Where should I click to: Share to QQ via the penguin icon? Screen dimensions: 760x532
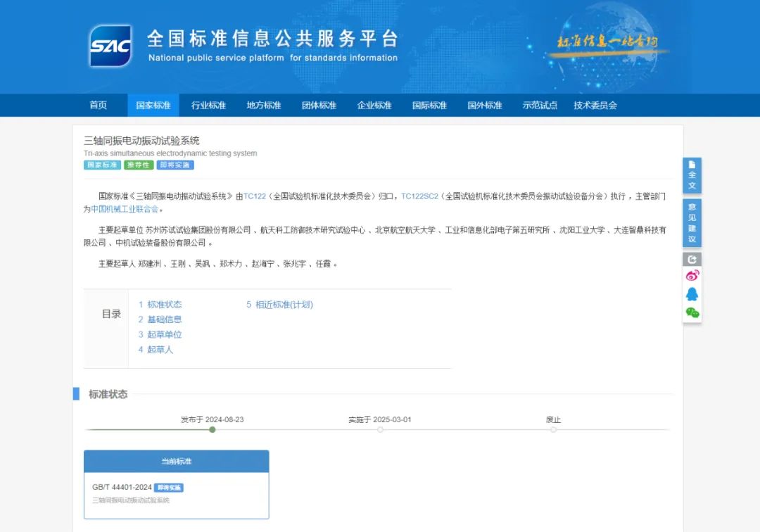(x=692, y=294)
